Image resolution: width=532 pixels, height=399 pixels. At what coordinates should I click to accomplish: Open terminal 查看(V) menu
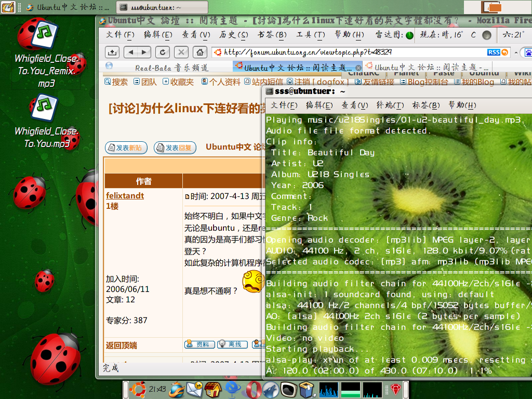click(x=354, y=105)
